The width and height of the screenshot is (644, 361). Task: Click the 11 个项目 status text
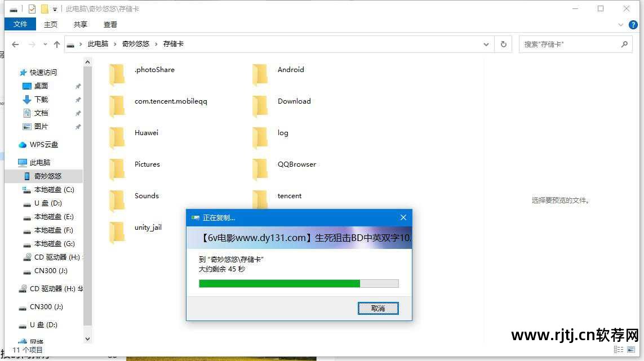click(x=28, y=350)
